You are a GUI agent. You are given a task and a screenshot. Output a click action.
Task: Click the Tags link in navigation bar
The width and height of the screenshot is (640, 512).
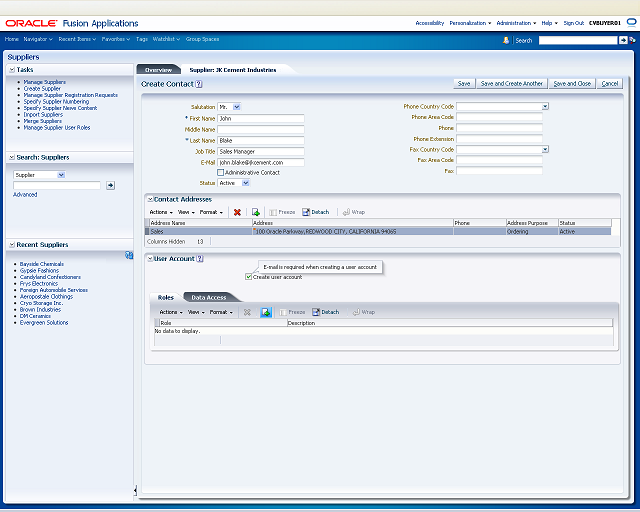[x=142, y=39]
